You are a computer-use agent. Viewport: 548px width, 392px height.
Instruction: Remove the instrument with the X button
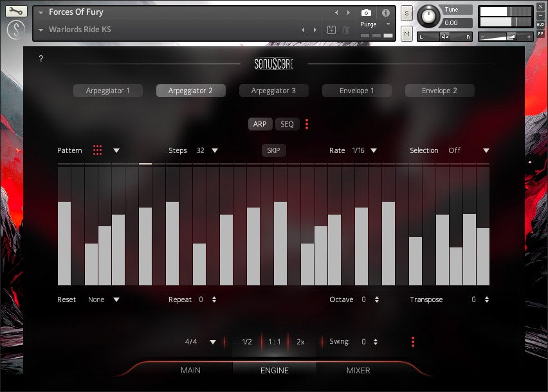(540, 7)
